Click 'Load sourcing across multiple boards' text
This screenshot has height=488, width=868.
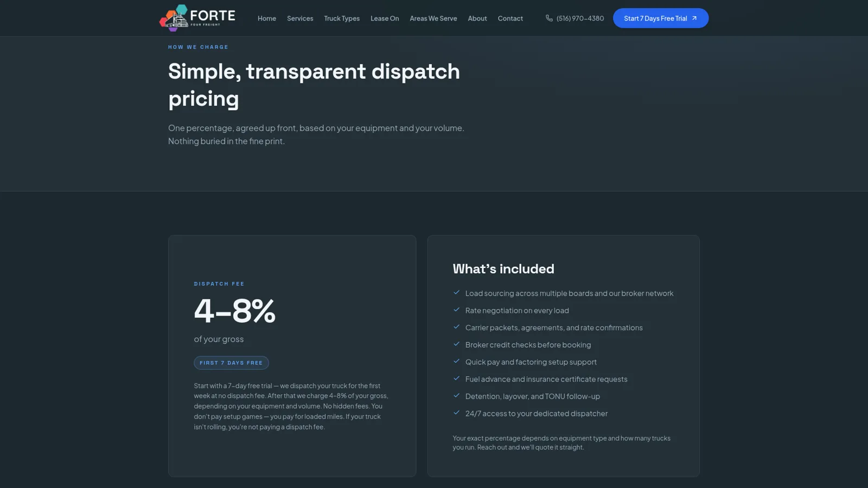click(569, 293)
